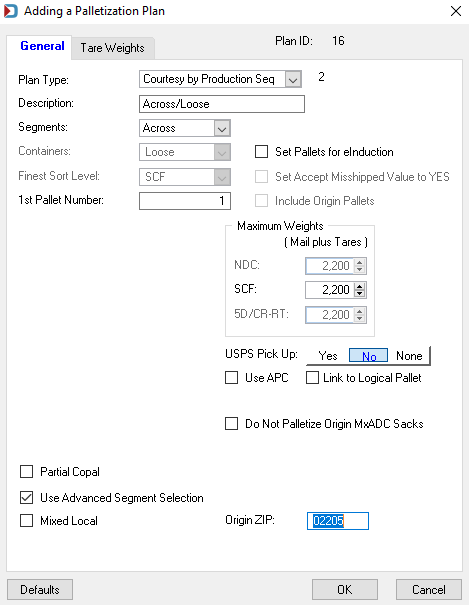Increase SCF maximum weight with up arrow
469x605 pixels.
tap(359, 286)
